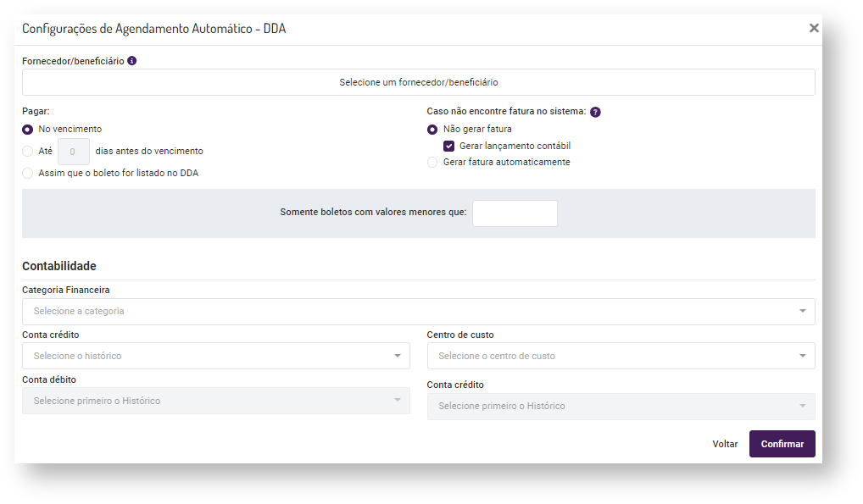Select 'Gerar fatura automaticamente' option

tap(432, 162)
